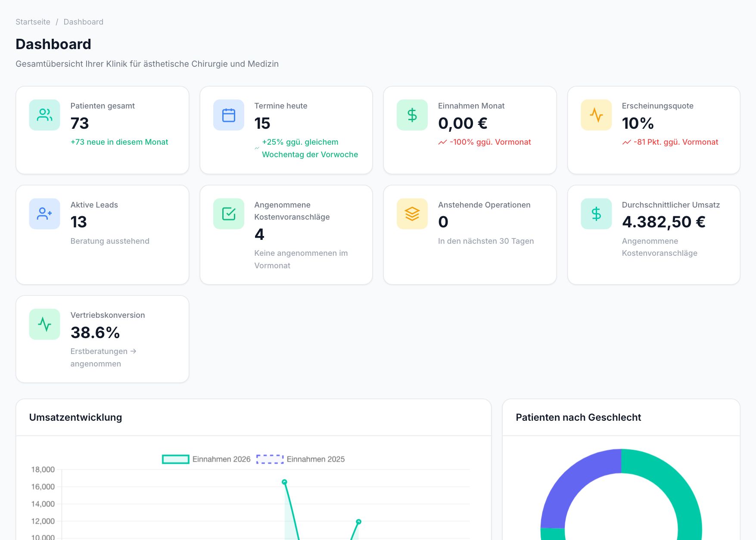This screenshot has width=756, height=540.
Task: Click the dashed purple Einnahmen 2025 swatch
Action: click(270, 459)
